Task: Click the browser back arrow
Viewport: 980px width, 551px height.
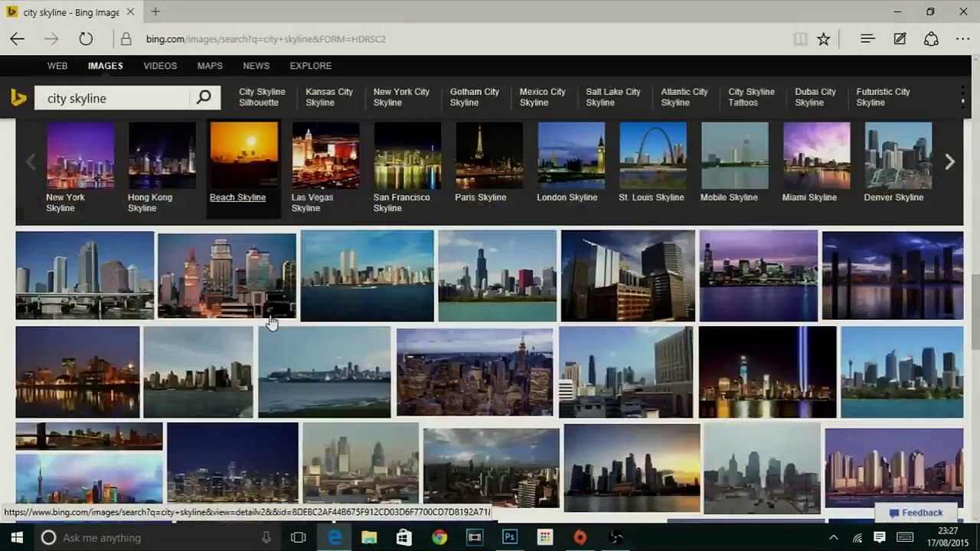Action: pyautogui.click(x=18, y=39)
